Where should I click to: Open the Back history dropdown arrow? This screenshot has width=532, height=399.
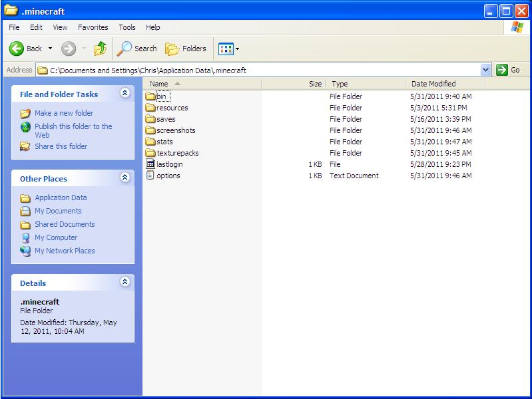50,49
